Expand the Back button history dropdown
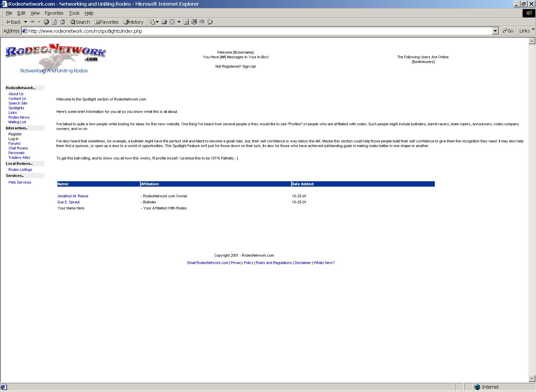Screen dimensions: 536x392 pos(25,22)
